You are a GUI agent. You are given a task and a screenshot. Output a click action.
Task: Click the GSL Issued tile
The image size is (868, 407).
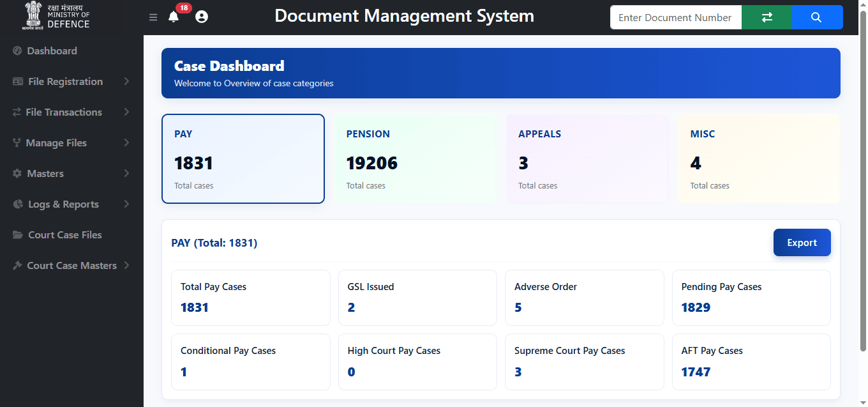(x=417, y=298)
